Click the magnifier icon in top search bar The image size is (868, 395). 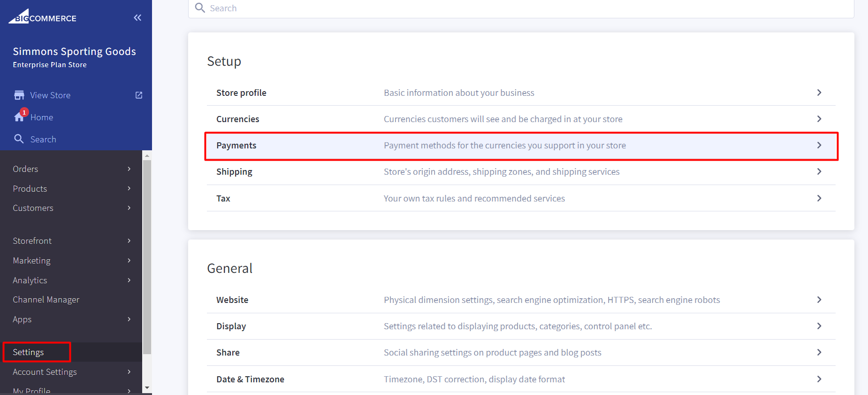pyautogui.click(x=200, y=8)
